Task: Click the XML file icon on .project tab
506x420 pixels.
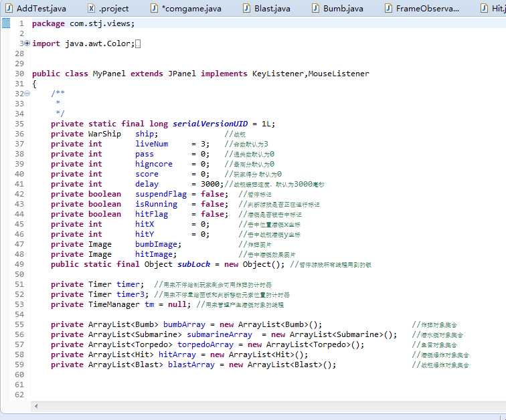Action: pos(92,8)
